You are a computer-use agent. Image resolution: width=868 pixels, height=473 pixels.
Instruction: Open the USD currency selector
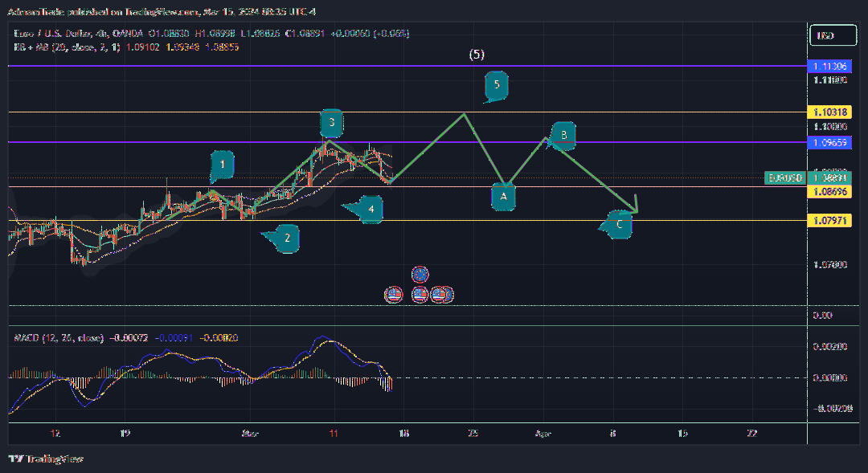[833, 35]
